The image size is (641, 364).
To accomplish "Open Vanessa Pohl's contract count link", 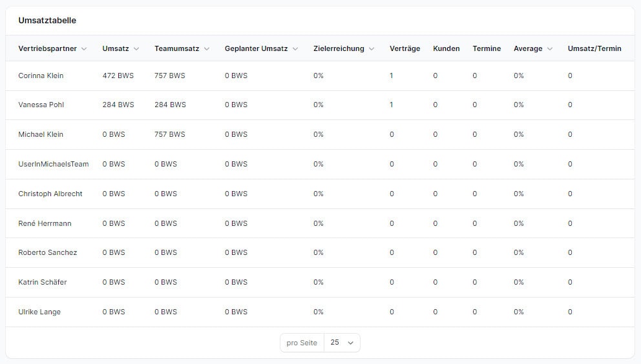I will click(x=391, y=105).
